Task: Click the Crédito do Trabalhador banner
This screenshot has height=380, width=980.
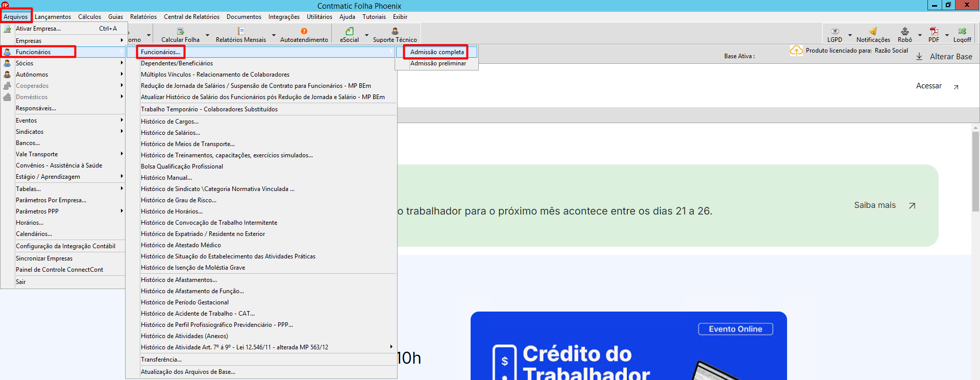Action: click(x=629, y=346)
